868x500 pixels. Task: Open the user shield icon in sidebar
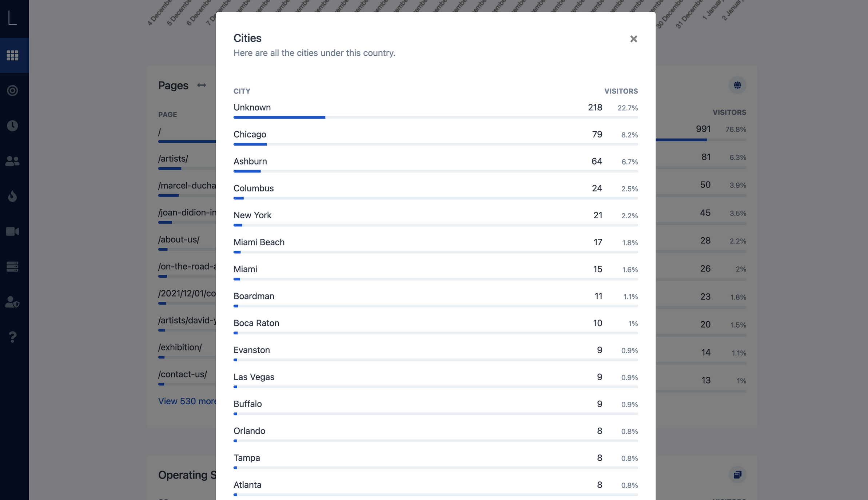(x=12, y=302)
